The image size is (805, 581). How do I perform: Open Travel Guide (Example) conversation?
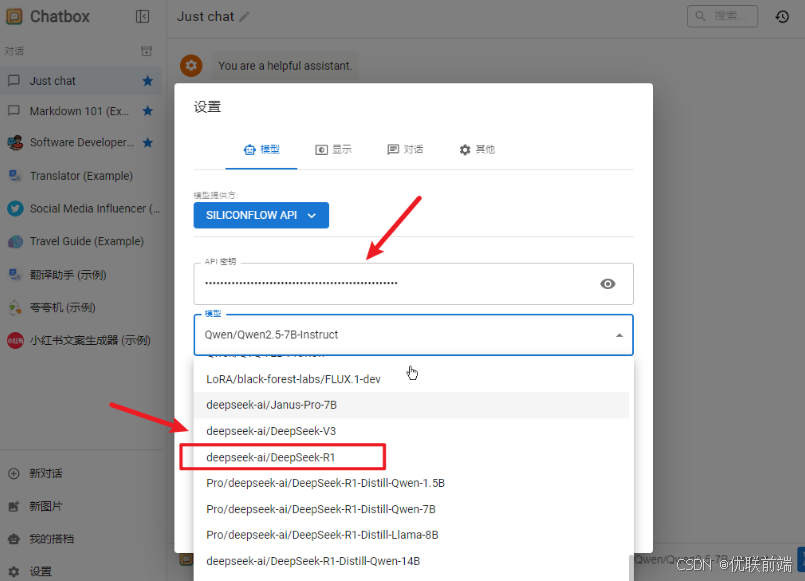coord(81,241)
